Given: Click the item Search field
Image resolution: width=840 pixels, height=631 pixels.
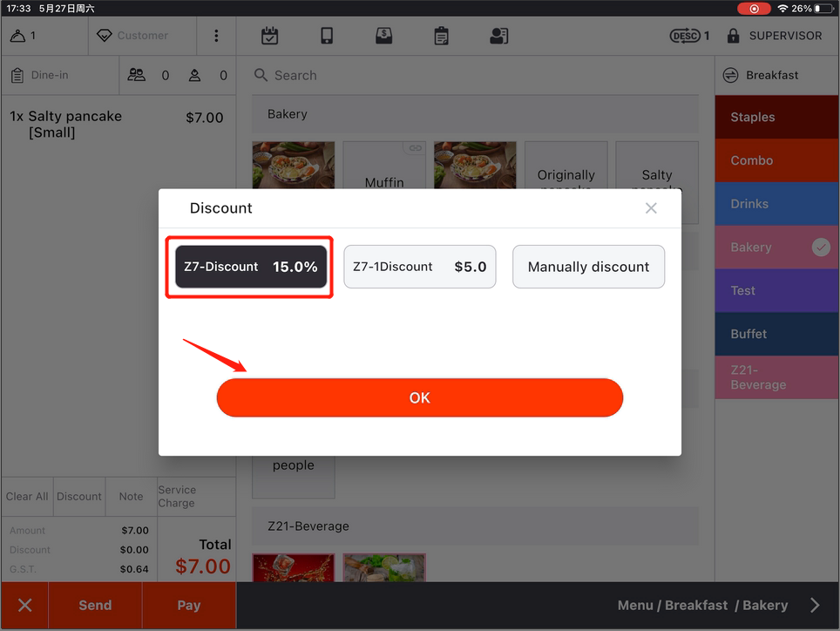Looking at the screenshot, I should point(475,76).
